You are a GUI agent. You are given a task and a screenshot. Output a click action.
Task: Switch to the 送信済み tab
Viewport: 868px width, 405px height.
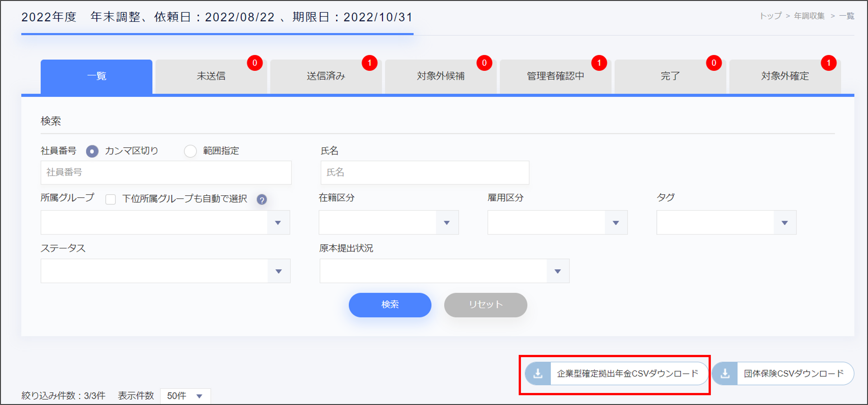click(x=326, y=76)
